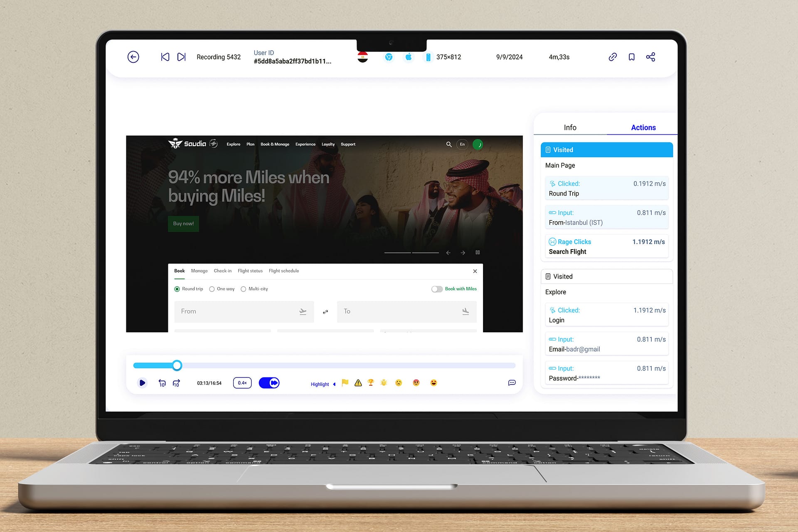Select One way radio option

[212, 289]
